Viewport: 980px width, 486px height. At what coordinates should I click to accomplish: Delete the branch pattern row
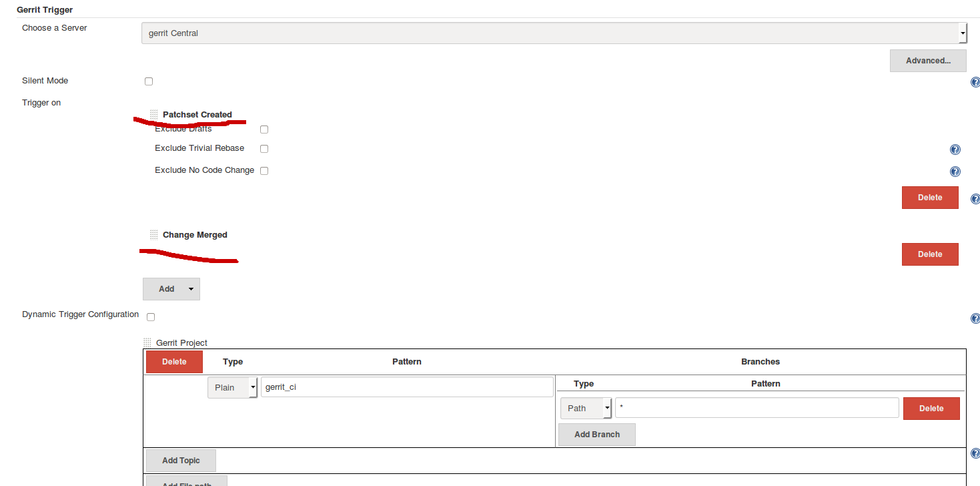coord(931,409)
